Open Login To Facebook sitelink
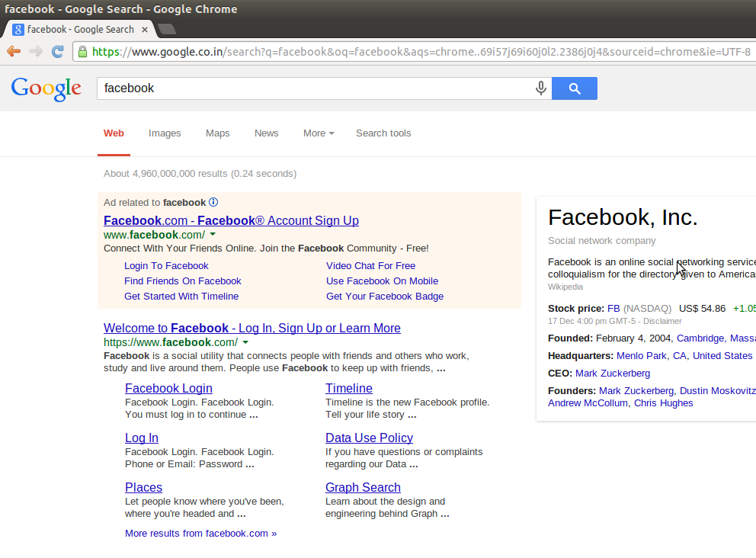The image size is (756, 558). point(166,266)
